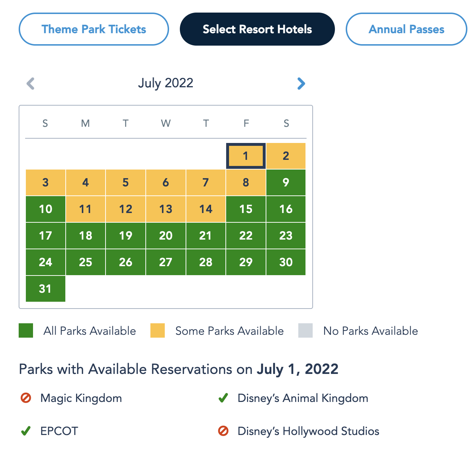
Task: Click the yellow Some Parks Available swatch
Action: click(158, 330)
